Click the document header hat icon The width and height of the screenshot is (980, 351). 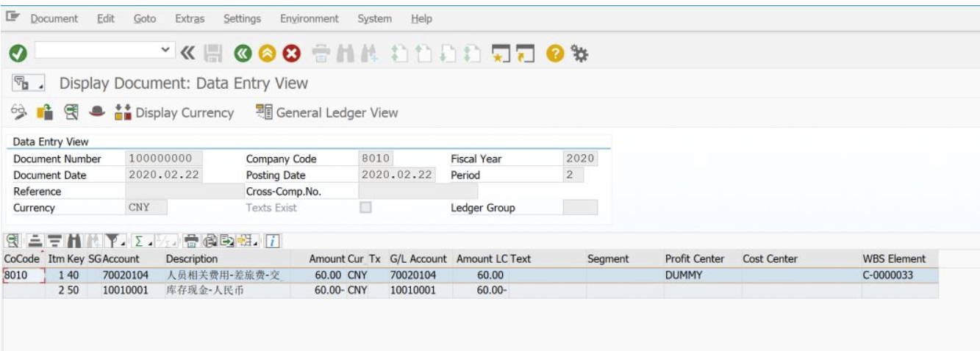click(97, 112)
